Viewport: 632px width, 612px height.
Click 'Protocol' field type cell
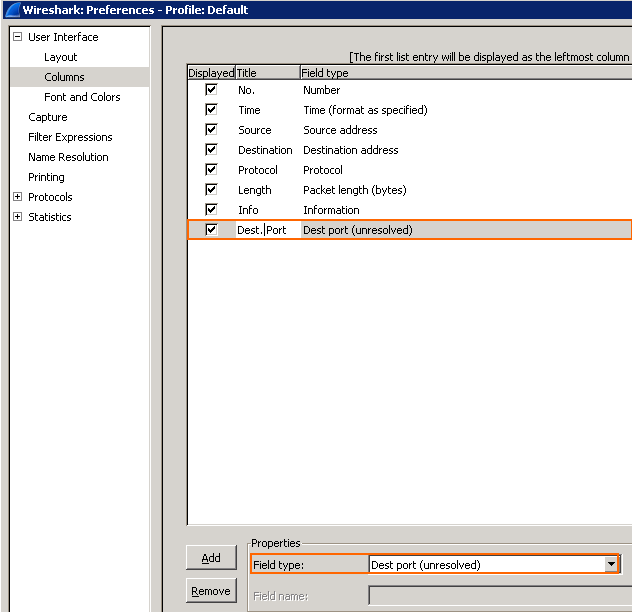[323, 170]
